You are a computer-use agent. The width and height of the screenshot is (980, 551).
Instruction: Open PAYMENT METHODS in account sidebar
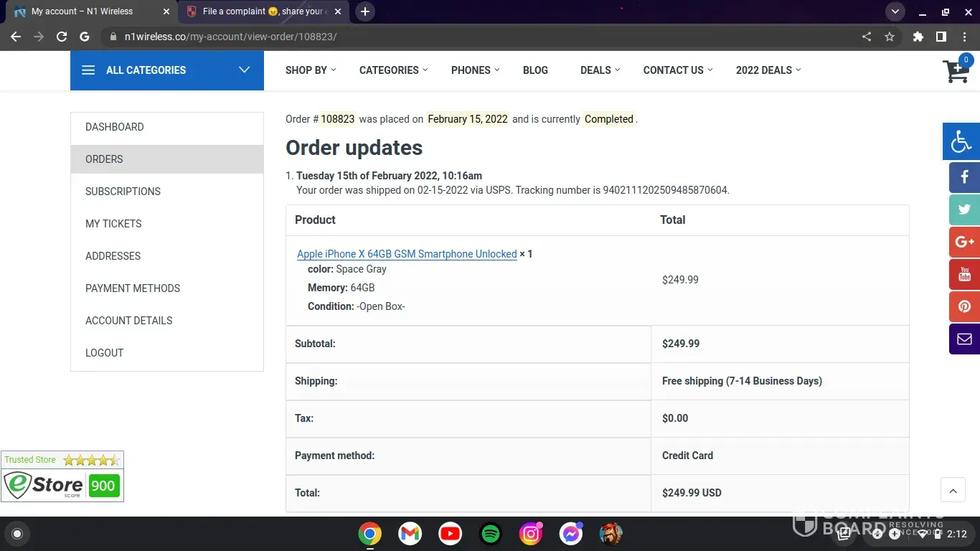[x=167, y=288]
